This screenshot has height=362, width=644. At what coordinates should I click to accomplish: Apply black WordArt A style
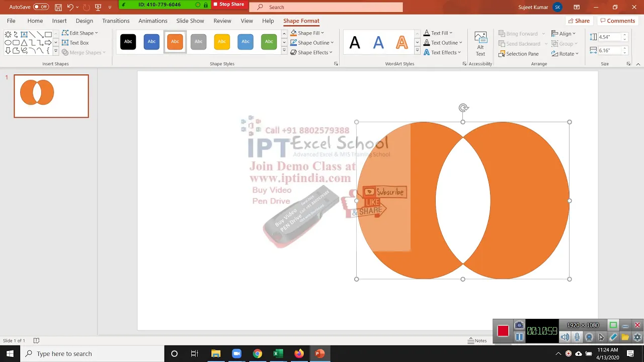pyautogui.click(x=355, y=43)
